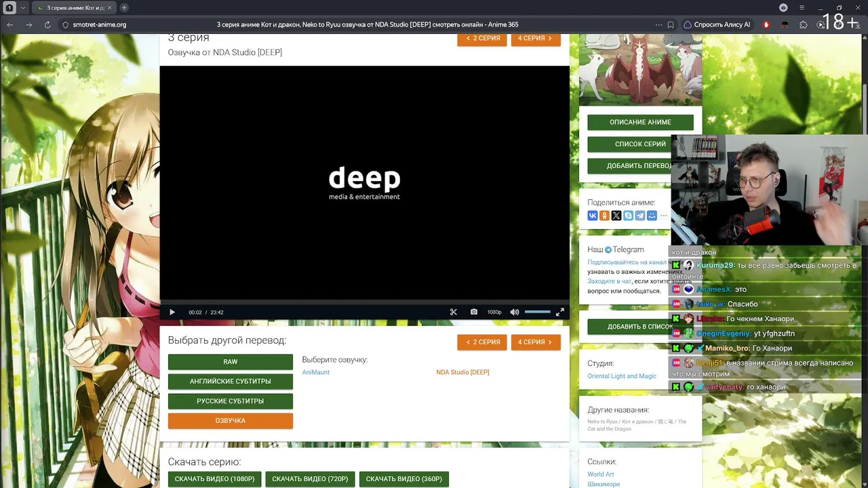Take a screenshot with the camera icon

tap(474, 312)
